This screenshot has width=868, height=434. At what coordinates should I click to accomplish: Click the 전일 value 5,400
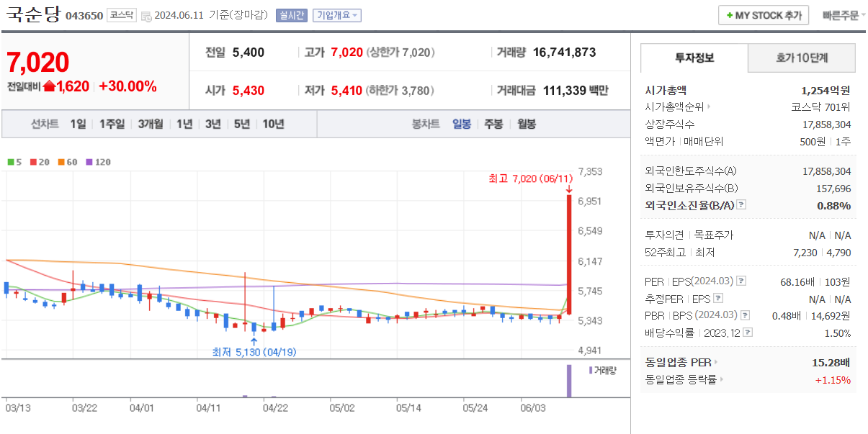pyautogui.click(x=249, y=53)
